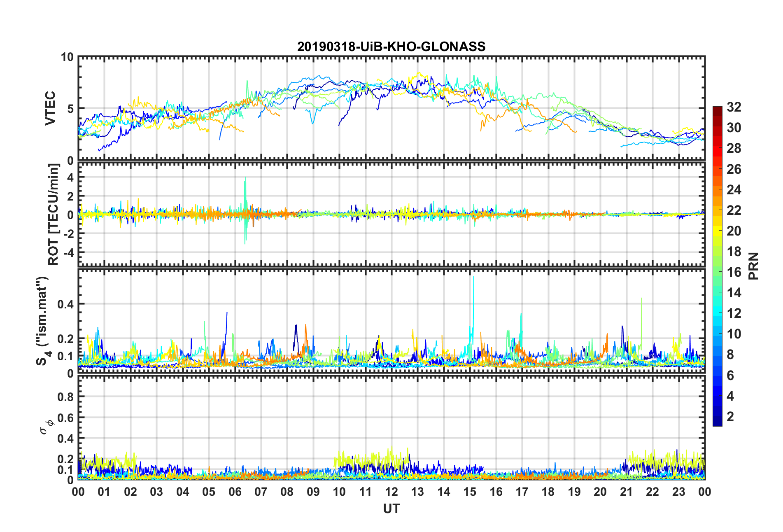Select the "18" UT hour tick label
This screenshot has width=783, height=532.
(x=548, y=492)
